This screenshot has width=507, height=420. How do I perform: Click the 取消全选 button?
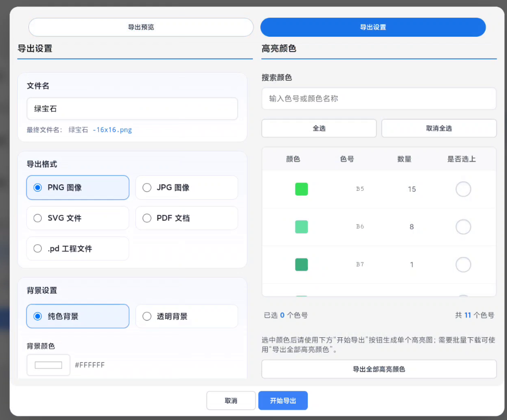coord(438,128)
